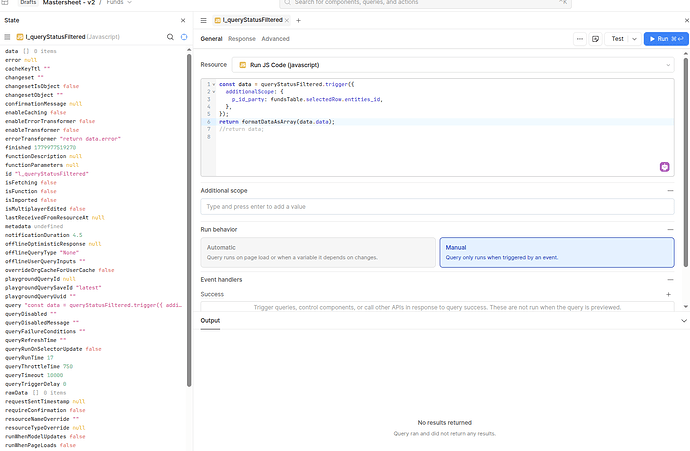The image size is (690, 451).
Task: Collapse the Run behavior section
Action: click(670, 229)
